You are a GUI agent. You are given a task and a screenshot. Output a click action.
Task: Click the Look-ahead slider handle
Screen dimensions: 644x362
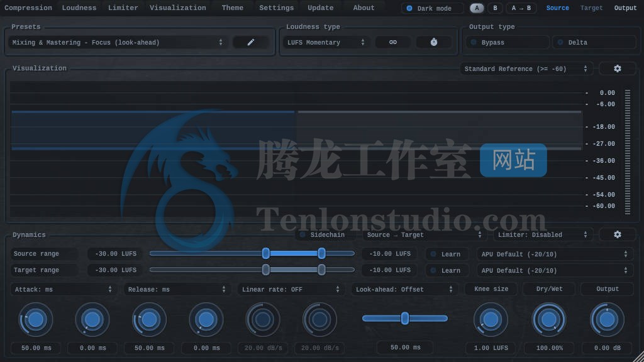405,318
